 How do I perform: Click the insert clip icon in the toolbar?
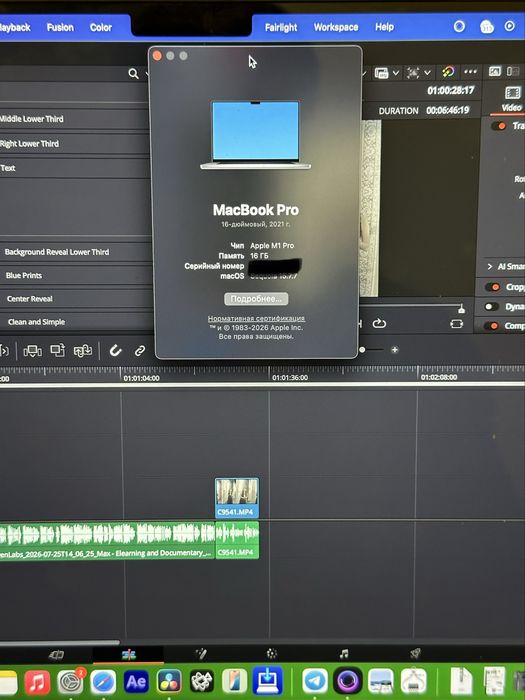click(33, 351)
